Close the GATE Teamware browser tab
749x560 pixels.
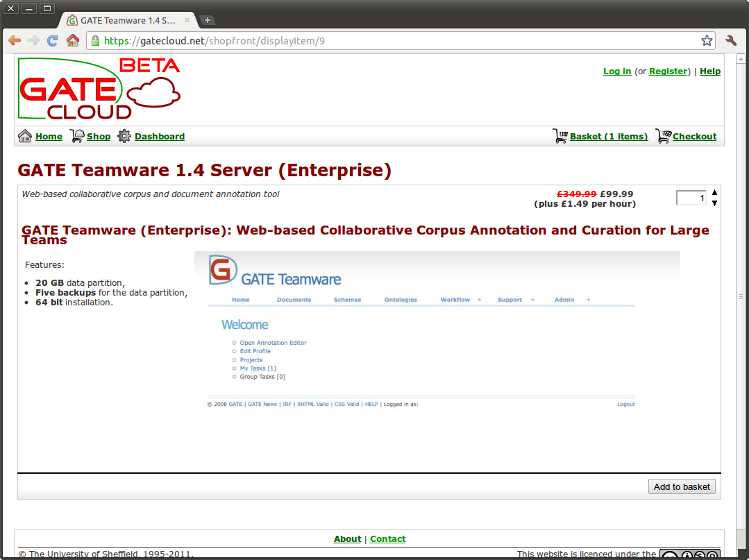click(x=187, y=20)
